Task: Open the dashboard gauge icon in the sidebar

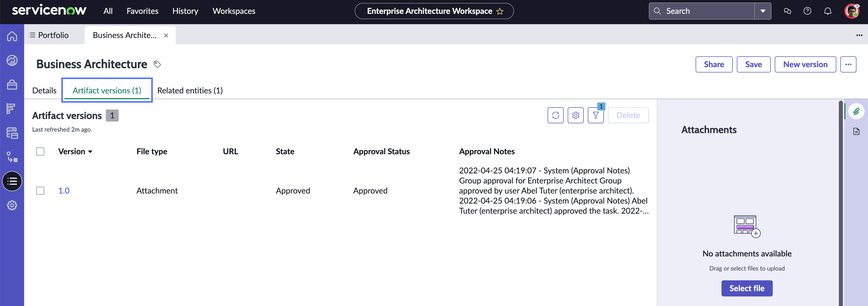Action: click(12, 60)
